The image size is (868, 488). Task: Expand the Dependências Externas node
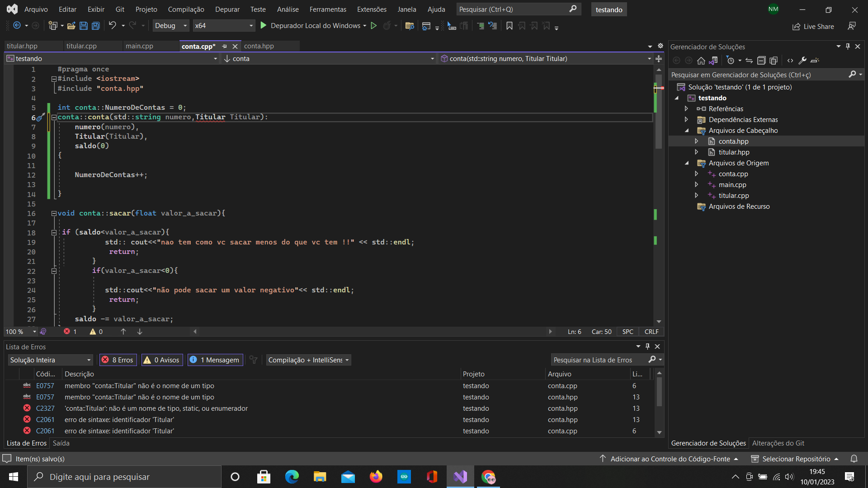[x=686, y=119]
